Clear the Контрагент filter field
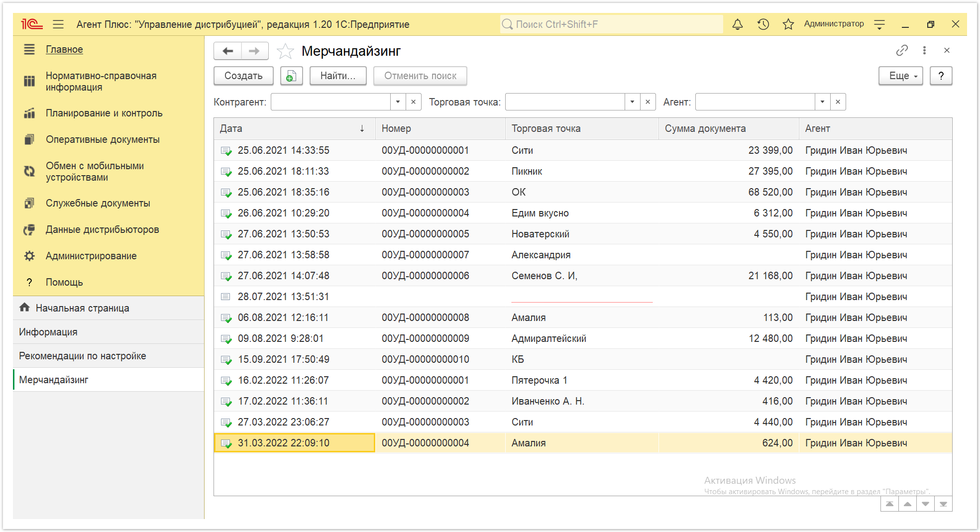Viewport: 980px width, 532px height. click(413, 102)
